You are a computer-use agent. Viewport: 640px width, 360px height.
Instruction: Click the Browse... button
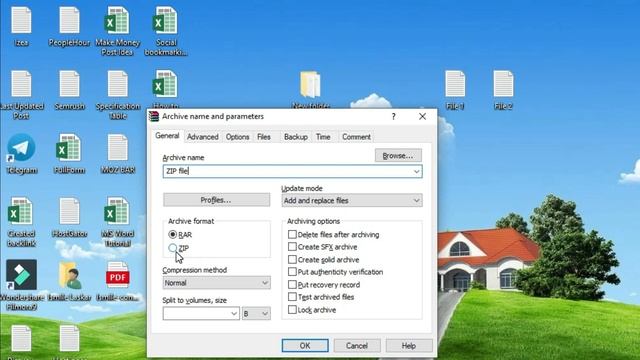point(398,156)
